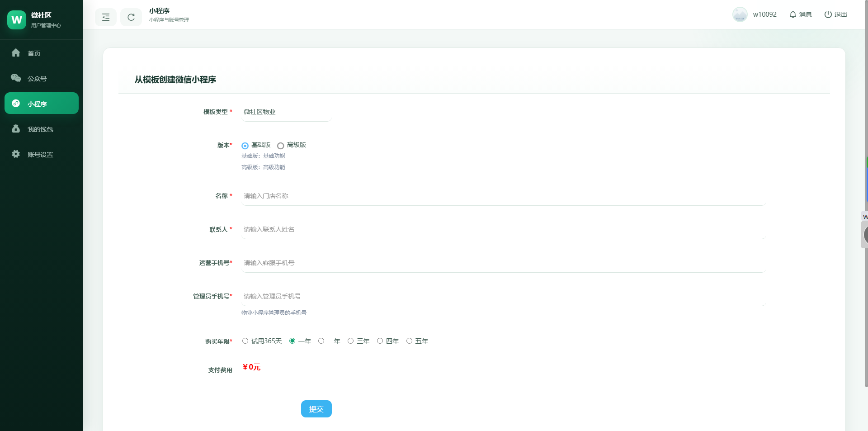Open 我的钱包 in the sidebar menu
The image size is (868, 431).
[42, 129]
